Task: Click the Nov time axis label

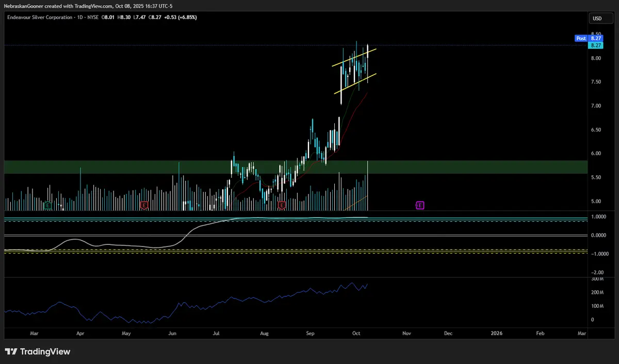Action: click(406, 334)
